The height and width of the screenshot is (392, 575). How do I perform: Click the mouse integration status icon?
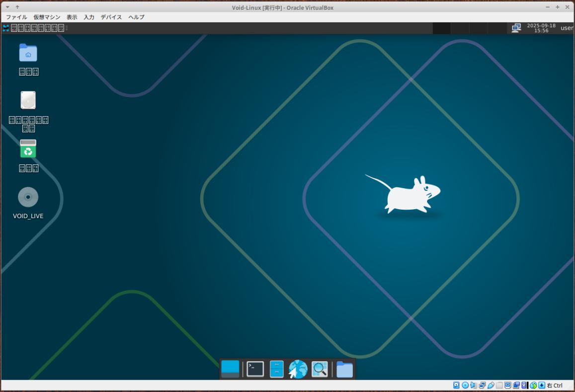point(534,386)
